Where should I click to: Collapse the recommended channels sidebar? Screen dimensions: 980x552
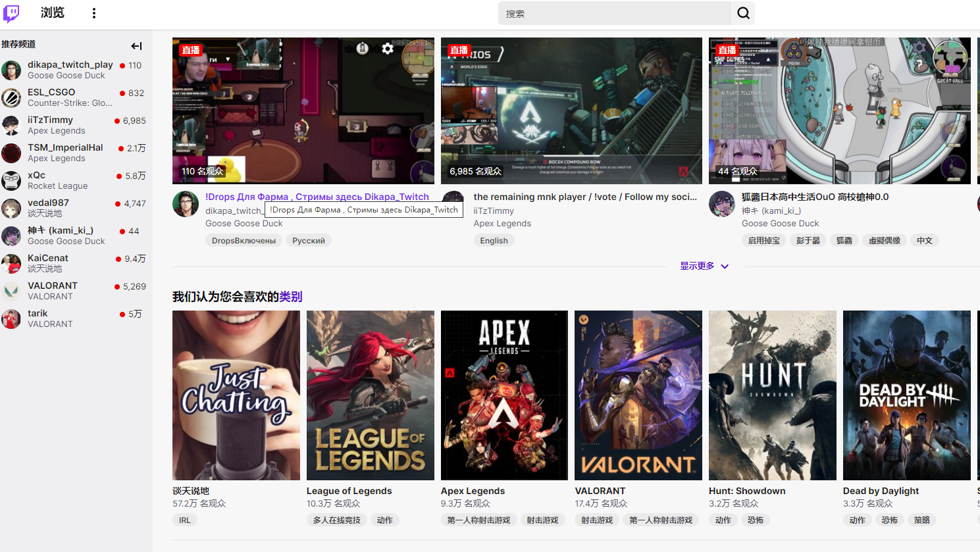tap(136, 46)
